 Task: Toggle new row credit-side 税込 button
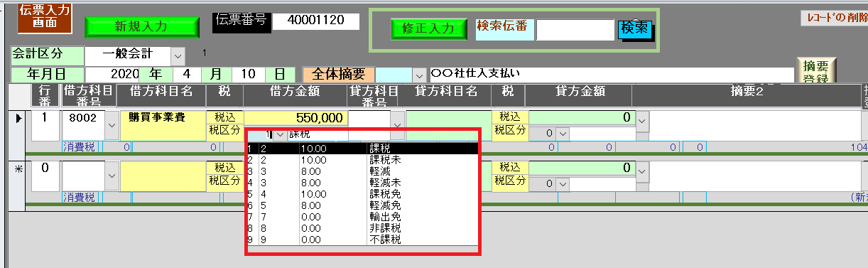click(511, 168)
